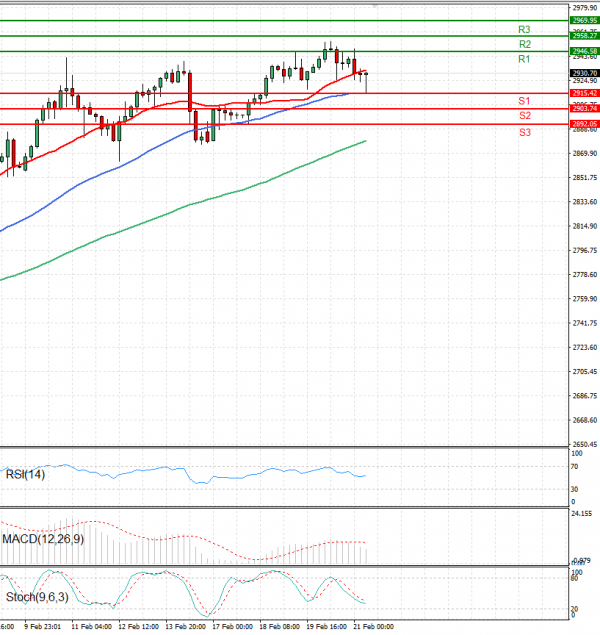600x635 pixels.
Task: Select the 2892.05 support price tag
Action: click(585, 124)
